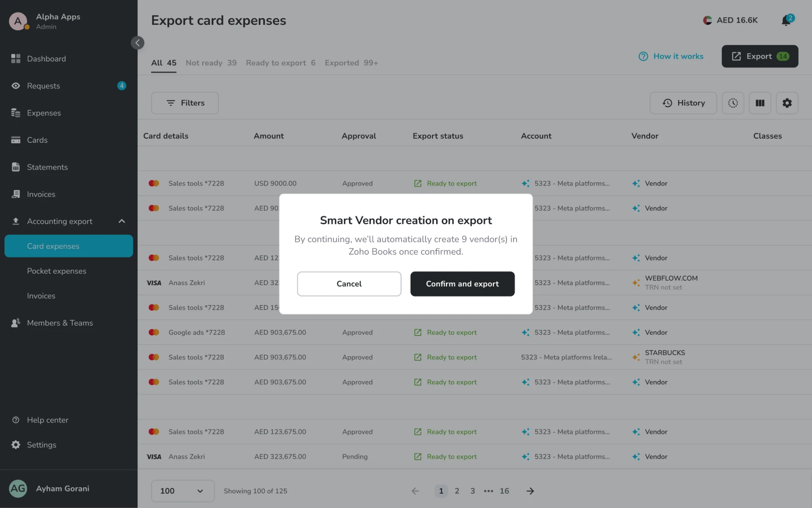Click the Google ads *7228 row
This screenshot has height=508, width=812.
tap(475, 332)
